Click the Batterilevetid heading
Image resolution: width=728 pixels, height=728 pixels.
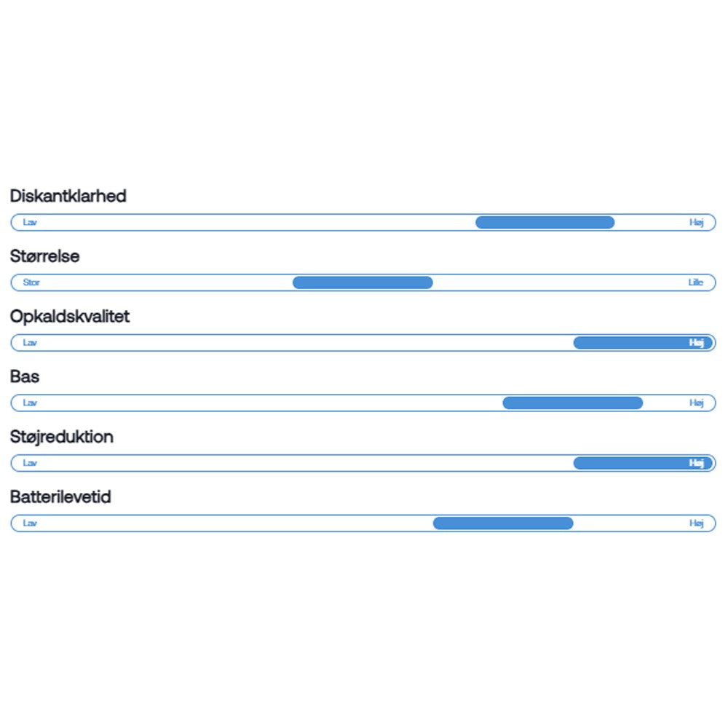pyautogui.click(x=60, y=498)
